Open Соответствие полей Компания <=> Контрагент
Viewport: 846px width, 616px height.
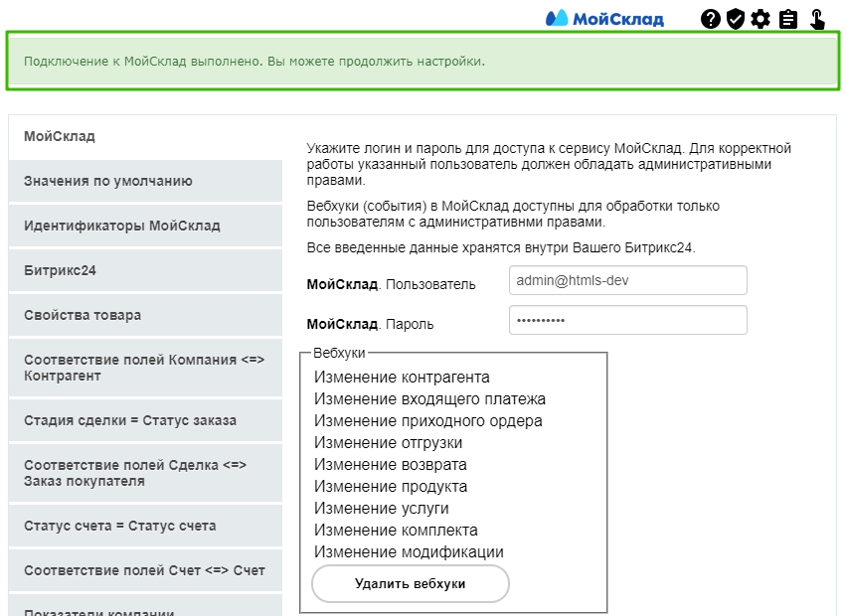point(145,369)
